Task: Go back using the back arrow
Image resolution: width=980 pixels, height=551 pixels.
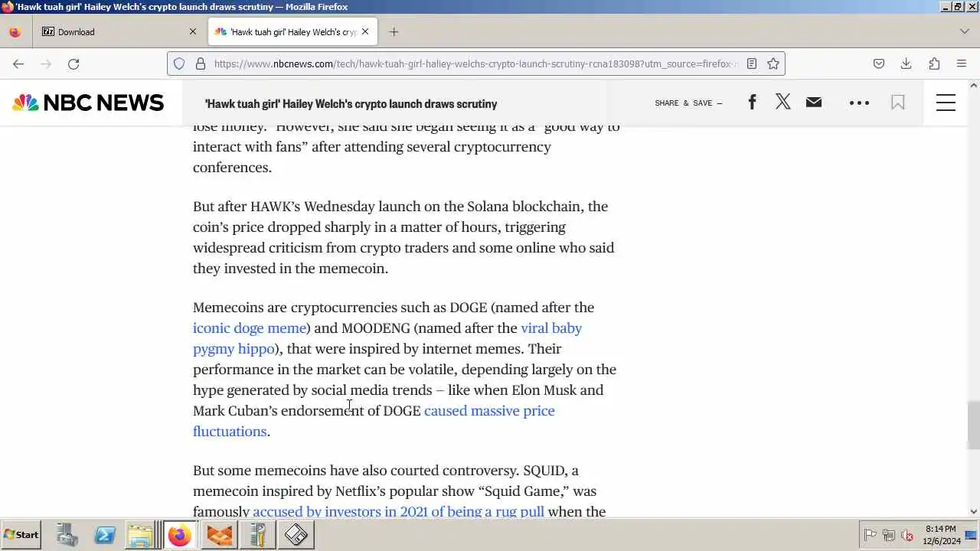Action: coord(18,64)
